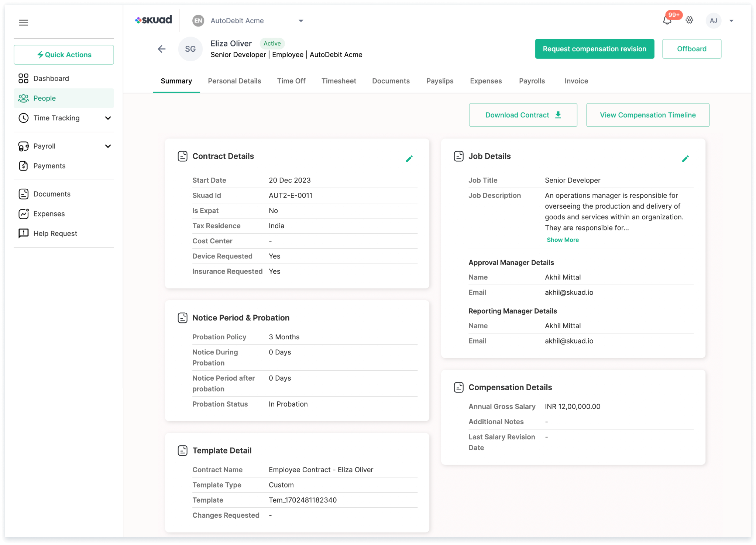The width and height of the screenshot is (756, 545).
Task: Show More of the job description
Action: pyautogui.click(x=562, y=240)
